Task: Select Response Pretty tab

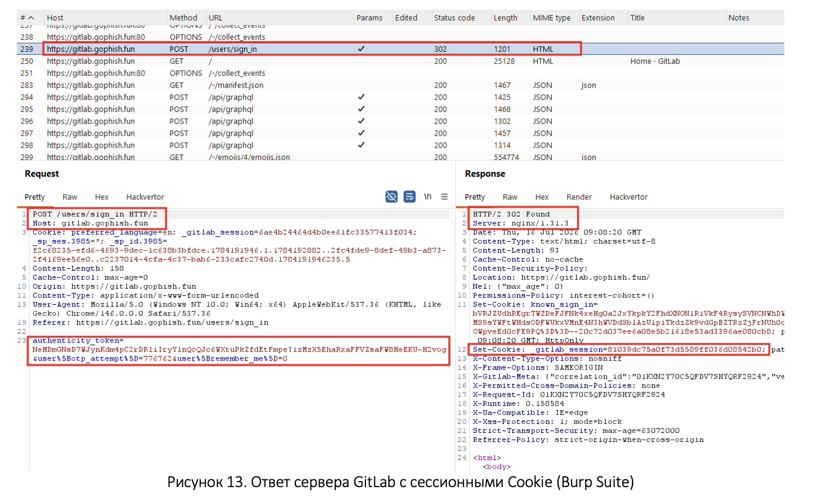Action: coord(475,197)
